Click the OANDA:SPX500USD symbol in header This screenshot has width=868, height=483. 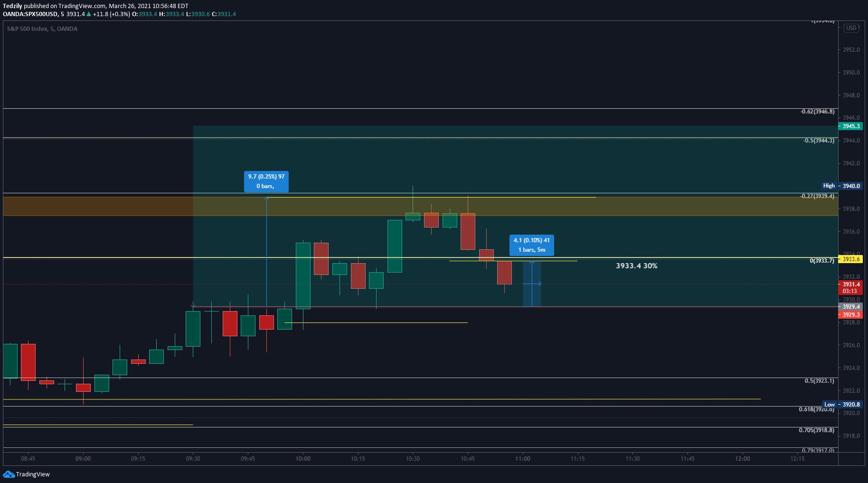click(x=30, y=14)
